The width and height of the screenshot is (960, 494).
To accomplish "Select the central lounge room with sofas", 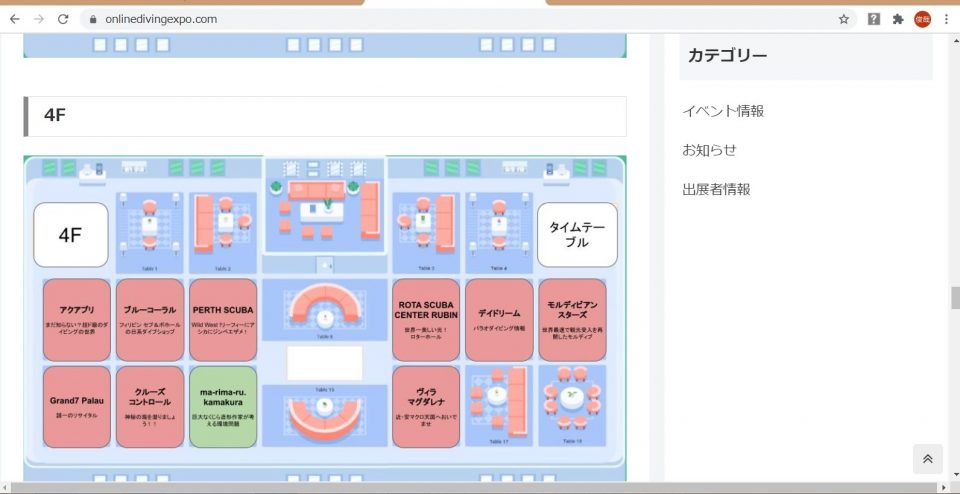I will point(325,205).
